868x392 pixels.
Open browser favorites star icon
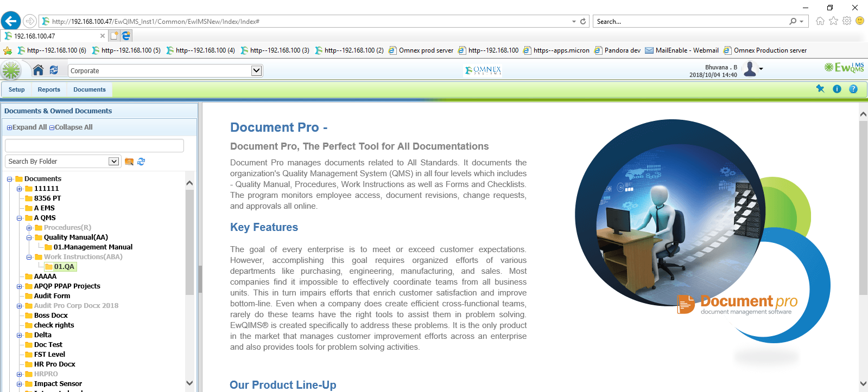pyautogui.click(x=833, y=21)
